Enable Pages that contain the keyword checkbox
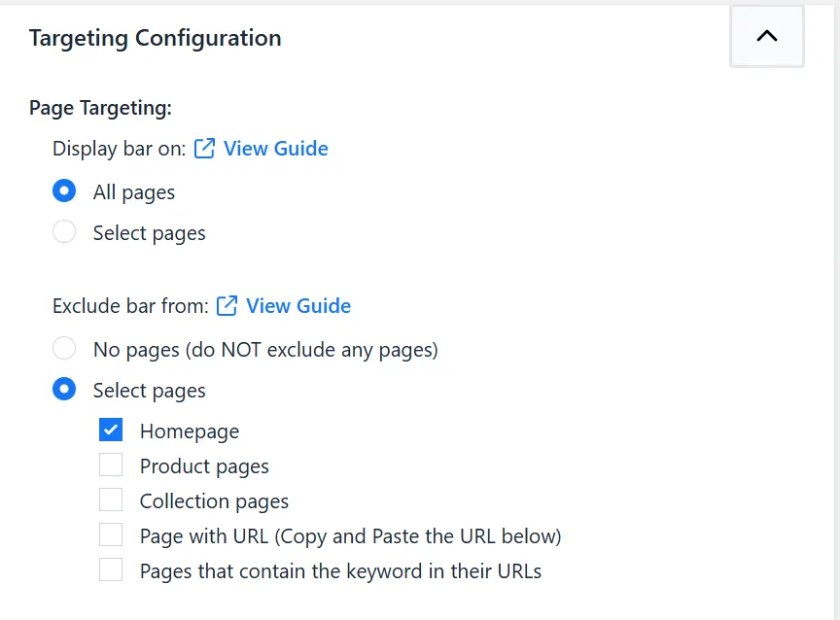 pos(111,570)
